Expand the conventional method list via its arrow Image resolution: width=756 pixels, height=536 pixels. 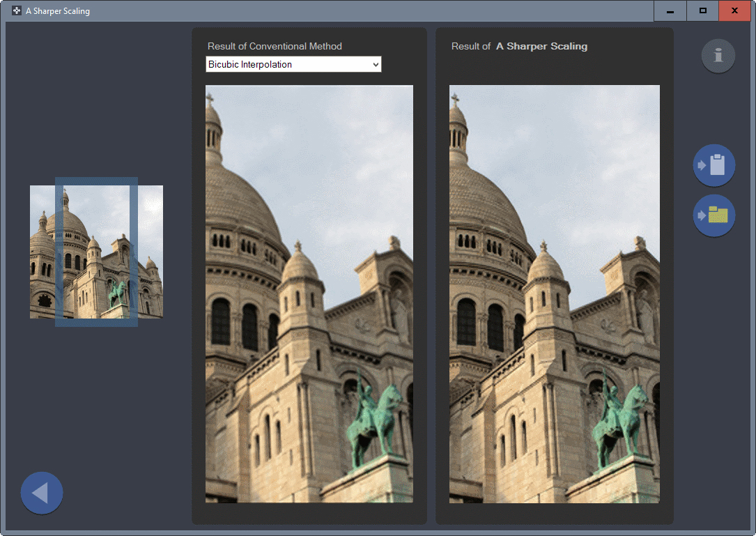[x=376, y=65]
